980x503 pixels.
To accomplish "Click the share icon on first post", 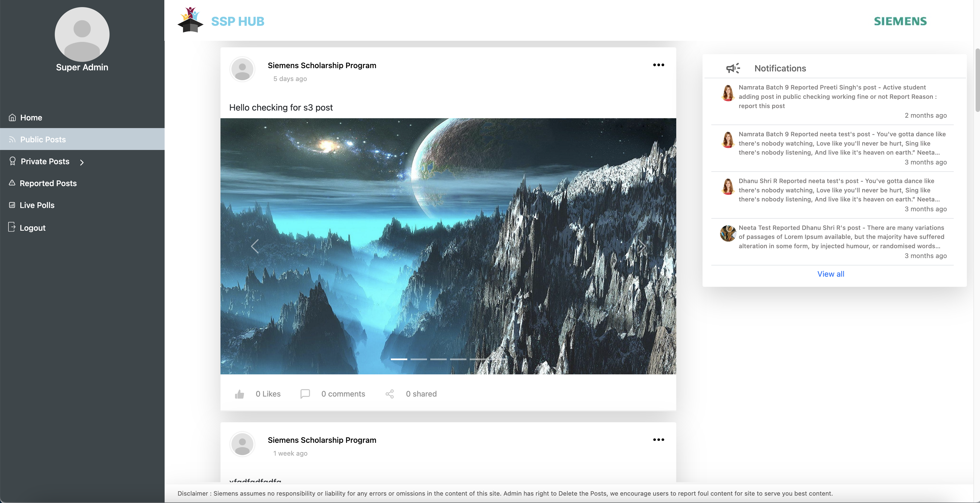I will 389,394.
